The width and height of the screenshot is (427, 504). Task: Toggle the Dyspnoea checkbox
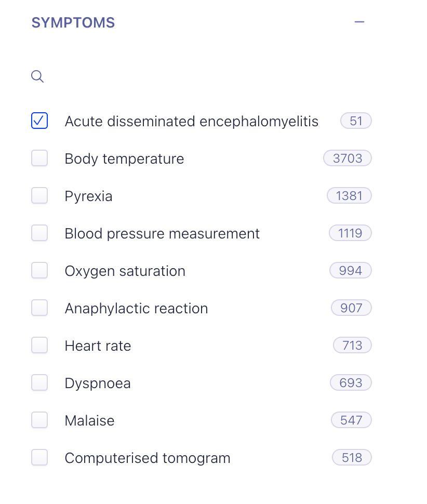pos(39,383)
